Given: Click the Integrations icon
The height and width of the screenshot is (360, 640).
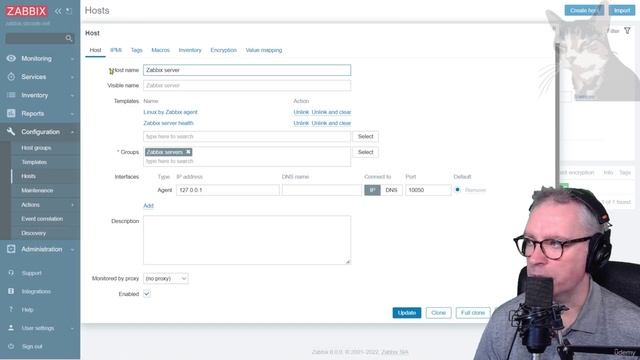Looking at the screenshot, I should [x=11, y=291].
